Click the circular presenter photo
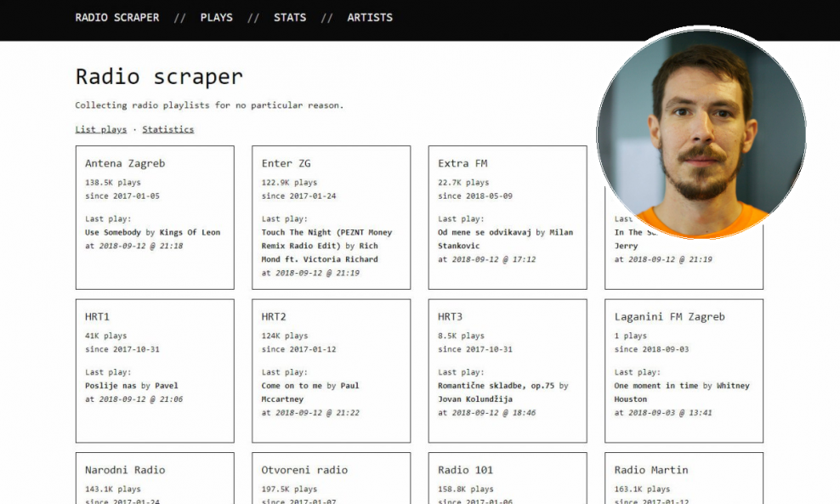The image size is (840, 504). tap(701, 134)
